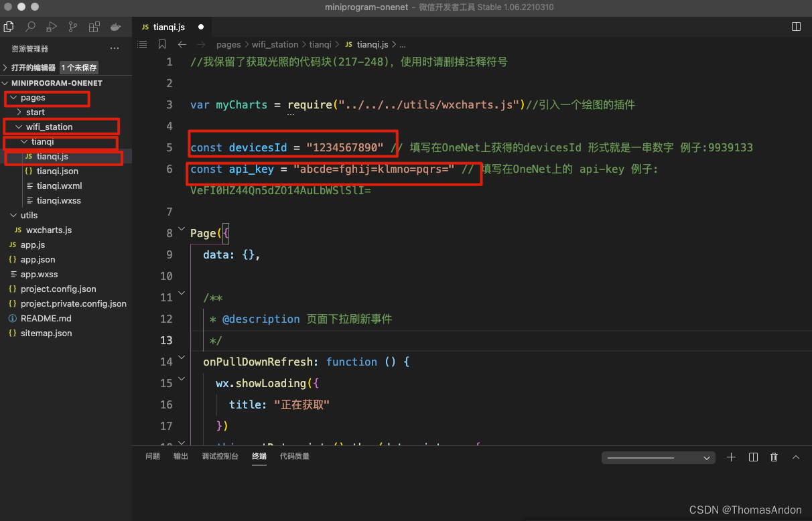Click the wifi_station breadcrumb segment
This screenshot has height=521, width=812.
(x=275, y=44)
